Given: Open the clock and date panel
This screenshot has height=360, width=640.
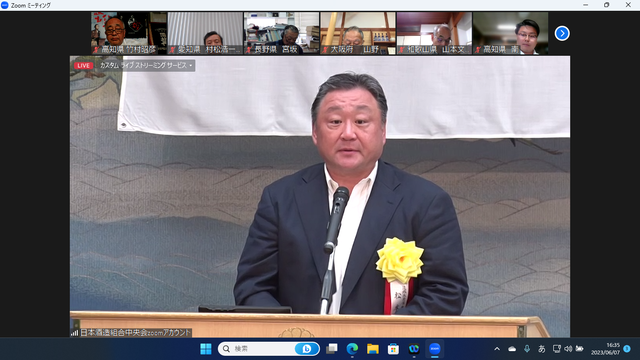Looking at the screenshot, I should (x=605, y=349).
